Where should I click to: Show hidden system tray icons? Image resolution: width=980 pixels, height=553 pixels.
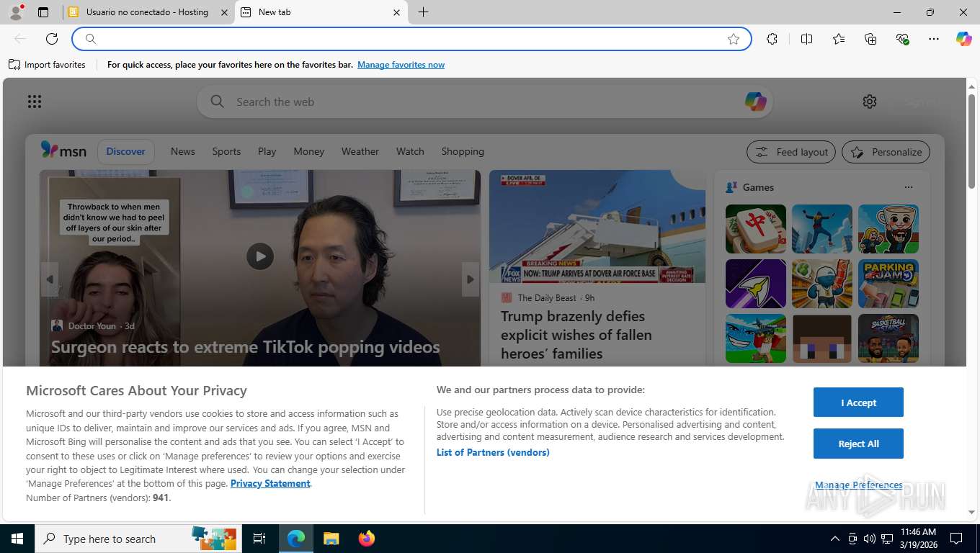(835, 539)
